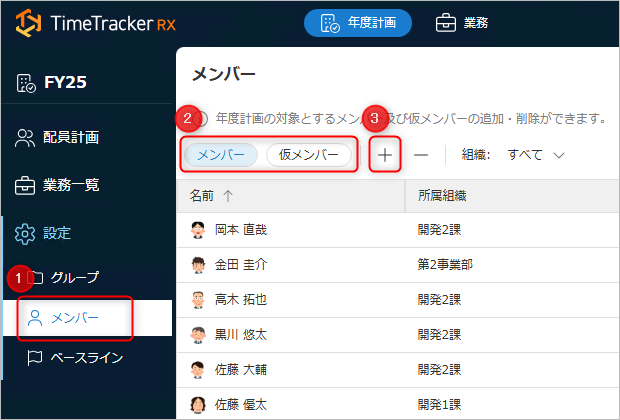Click the 所属組織 column header
The height and width of the screenshot is (420, 620).
pos(442,196)
